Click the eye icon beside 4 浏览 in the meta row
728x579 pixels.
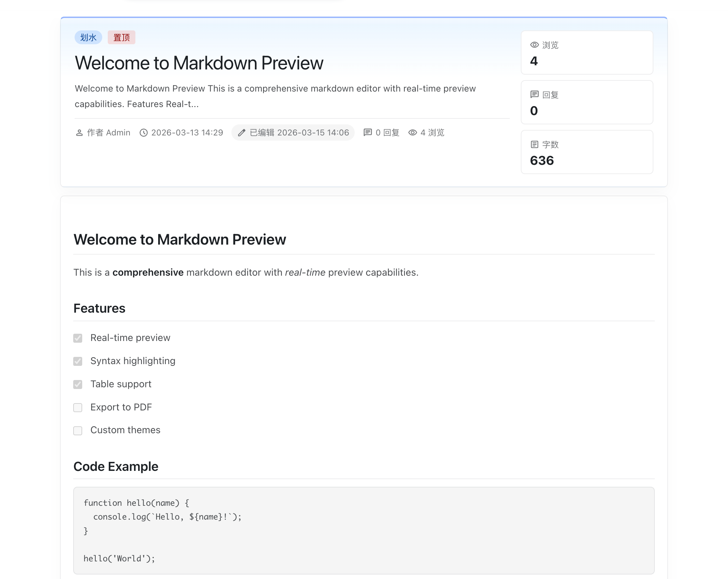[412, 133]
